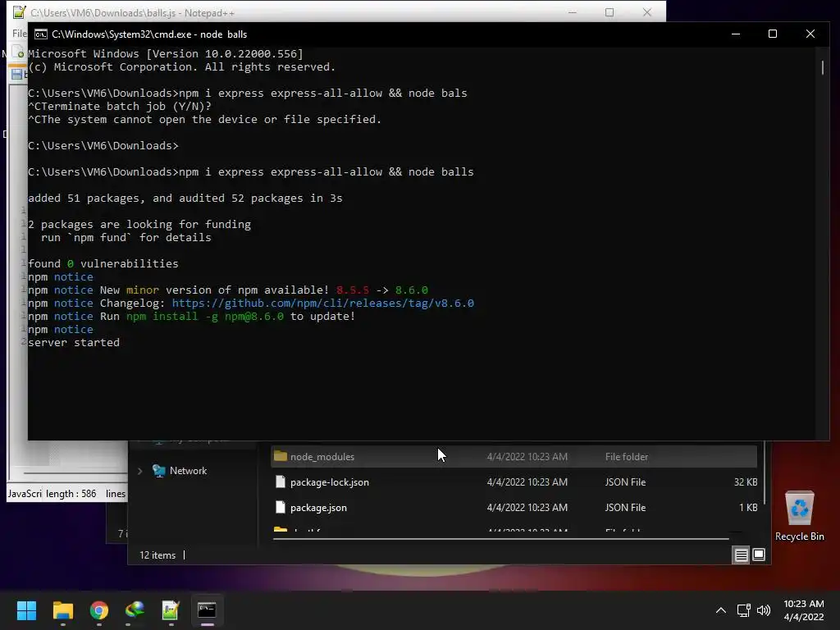
Task: Click the package-lock.json file icon
Action: (x=281, y=482)
